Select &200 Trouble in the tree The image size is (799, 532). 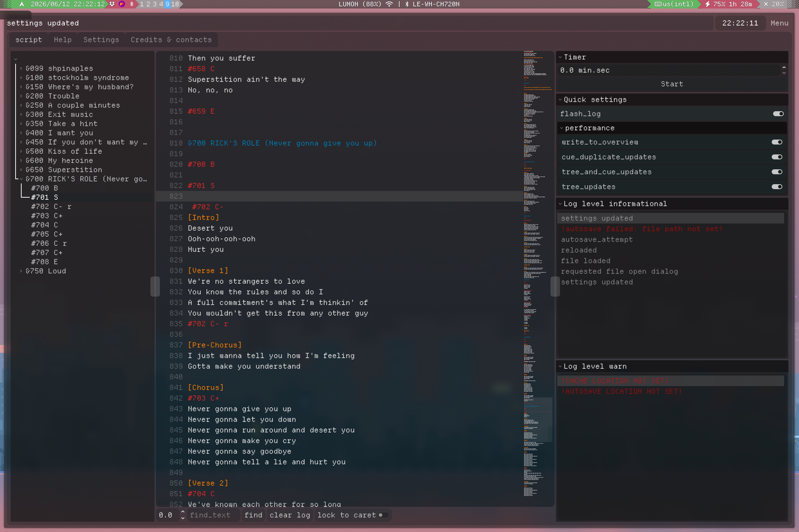[x=52, y=96]
